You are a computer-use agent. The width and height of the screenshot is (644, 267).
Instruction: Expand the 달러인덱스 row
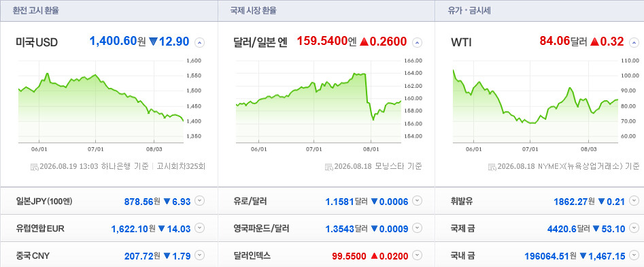click(x=417, y=256)
